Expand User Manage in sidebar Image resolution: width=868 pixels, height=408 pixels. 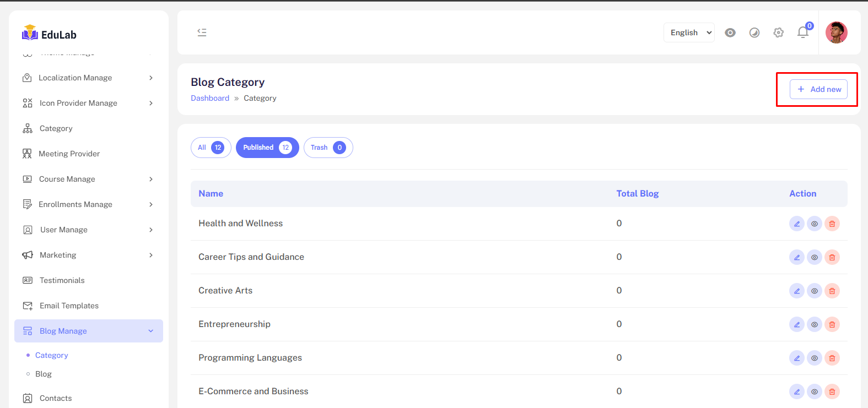[88, 230]
